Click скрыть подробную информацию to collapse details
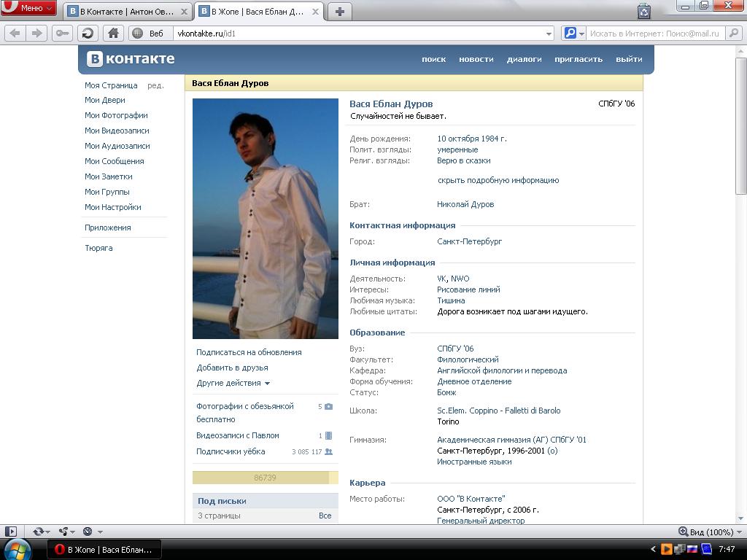Viewport: 747px width, 560px height. [x=498, y=180]
